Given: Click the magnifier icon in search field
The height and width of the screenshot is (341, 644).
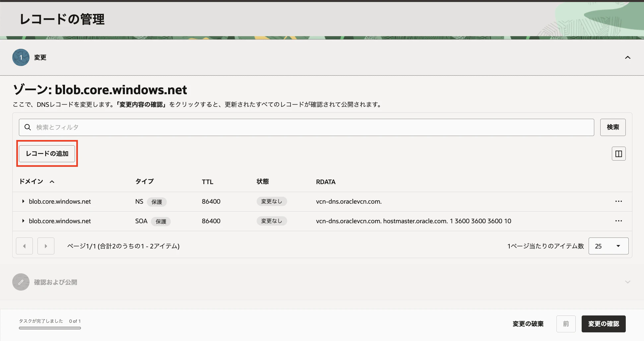Looking at the screenshot, I should click(28, 127).
